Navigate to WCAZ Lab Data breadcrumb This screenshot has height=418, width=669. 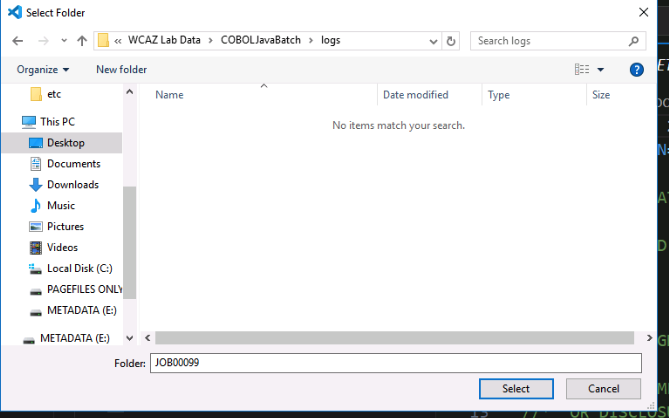click(x=164, y=40)
